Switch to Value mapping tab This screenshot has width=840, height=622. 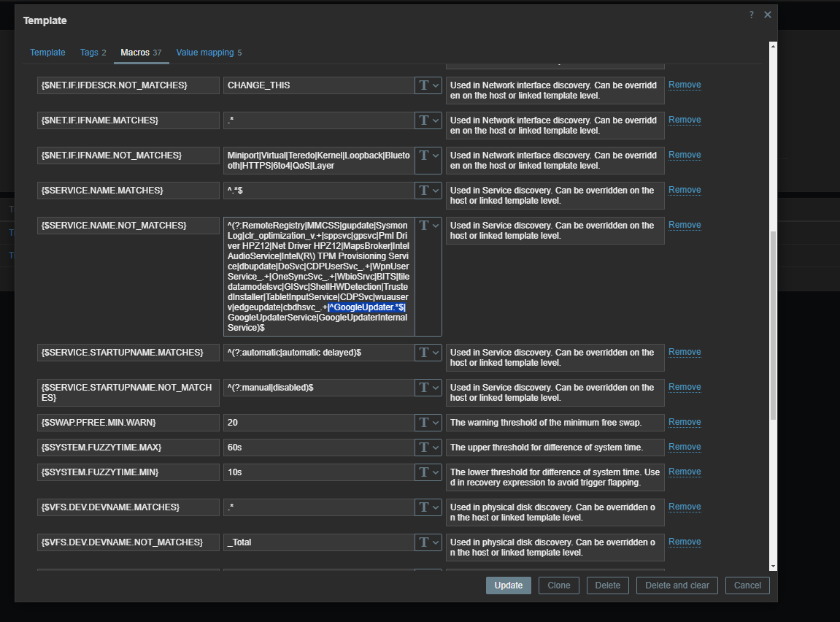209,53
